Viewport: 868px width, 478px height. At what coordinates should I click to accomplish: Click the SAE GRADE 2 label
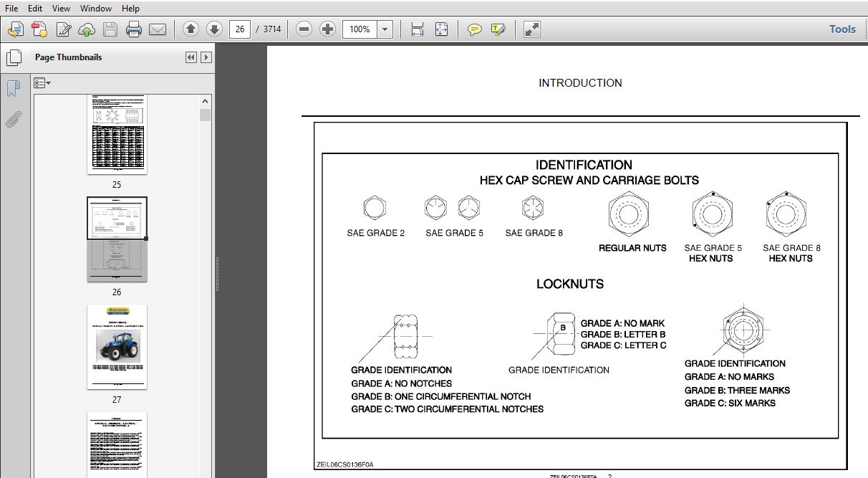(x=376, y=233)
